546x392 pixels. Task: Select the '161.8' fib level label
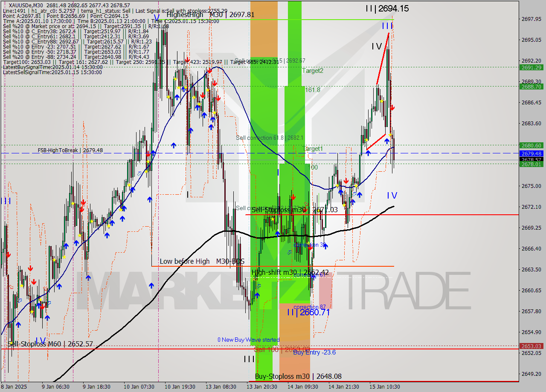pyautogui.click(x=313, y=90)
